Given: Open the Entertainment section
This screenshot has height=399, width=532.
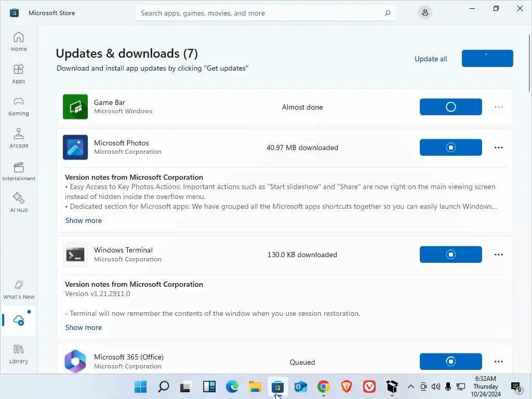Looking at the screenshot, I should click(x=19, y=170).
